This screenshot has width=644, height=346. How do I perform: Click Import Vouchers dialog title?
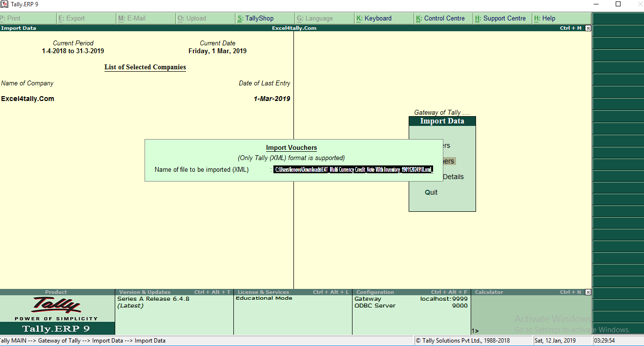coord(291,148)
